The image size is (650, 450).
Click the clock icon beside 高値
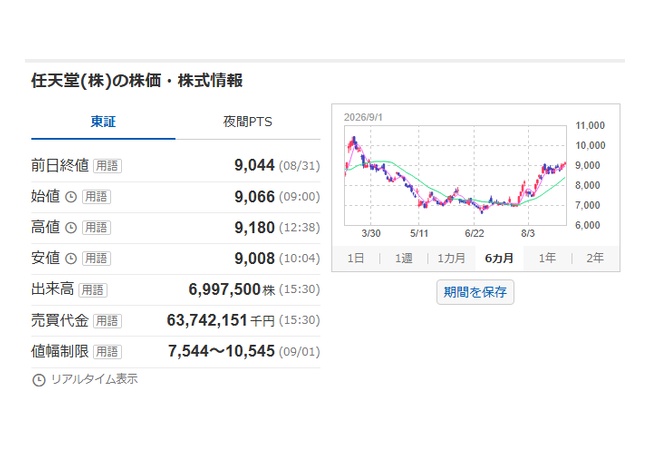click(71, 228)
